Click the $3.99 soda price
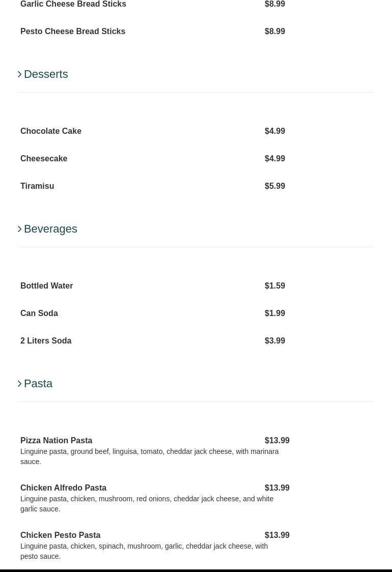This screenshot has height=572, width=392. 275,341
